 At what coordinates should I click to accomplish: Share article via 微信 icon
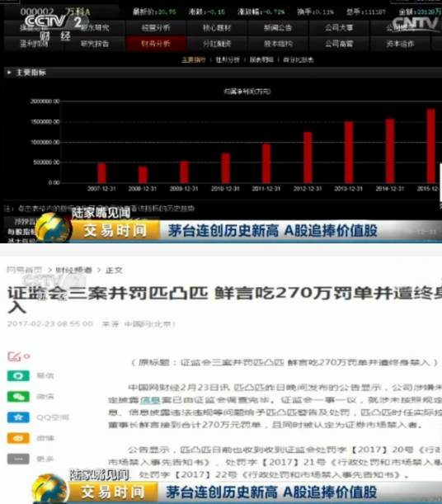(x=18, y=396)
